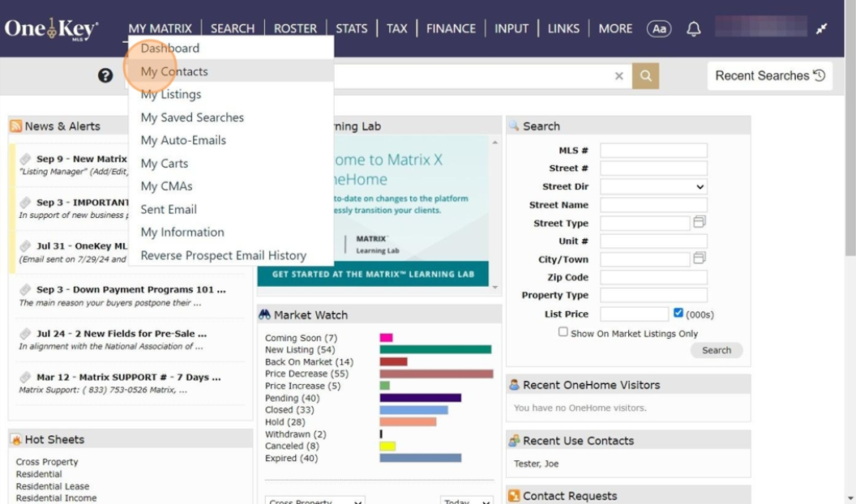The image size is (856, 504).
Task: Open Reverse Prospect Email History
Action: pos(223,255)
